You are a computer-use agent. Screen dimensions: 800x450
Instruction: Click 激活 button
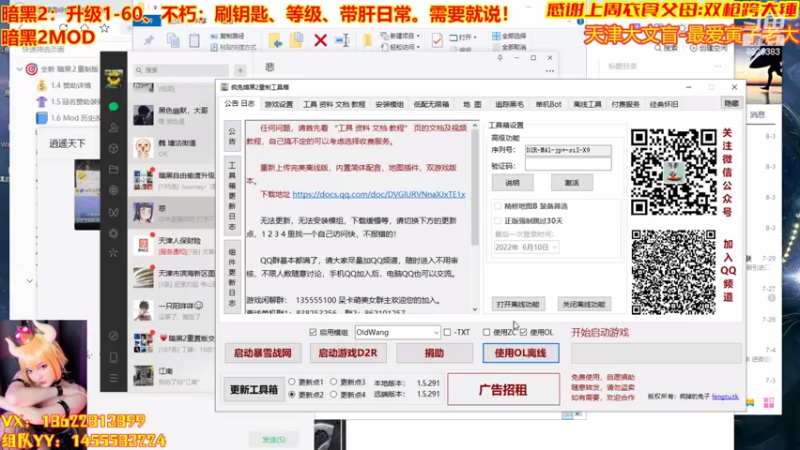point(571,183)
